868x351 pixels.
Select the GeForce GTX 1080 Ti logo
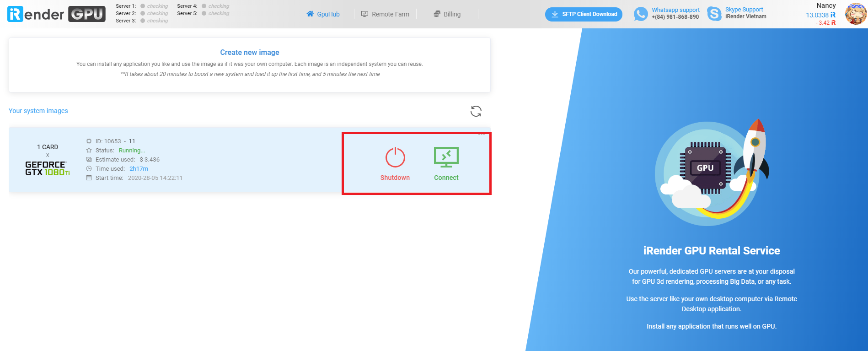pos(48,168)
